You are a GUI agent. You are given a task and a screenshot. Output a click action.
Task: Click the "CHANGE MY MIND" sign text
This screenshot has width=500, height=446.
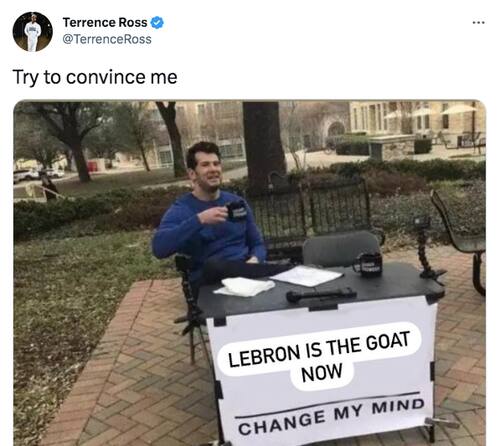click(x=331, y=417)
